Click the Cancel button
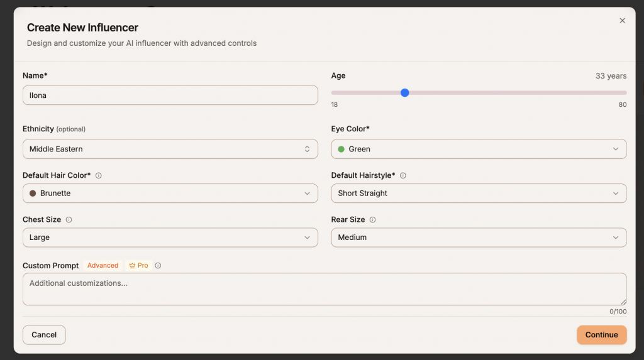Screen dimensions: 644x360 (x=44, y=335)
